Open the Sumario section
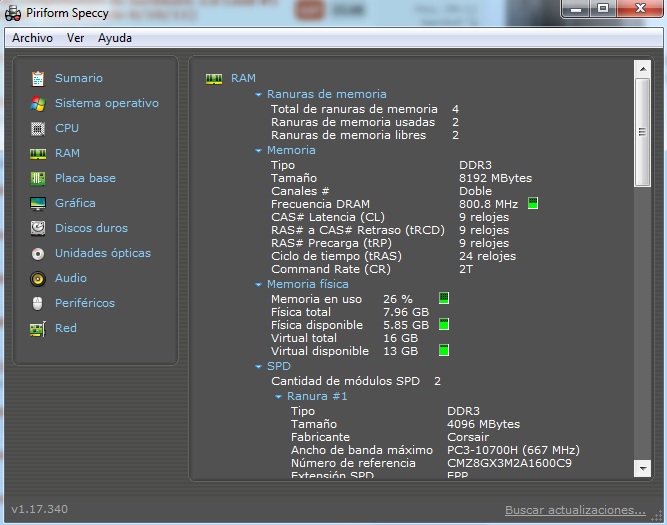667x525 pixels. click(79, 78)
